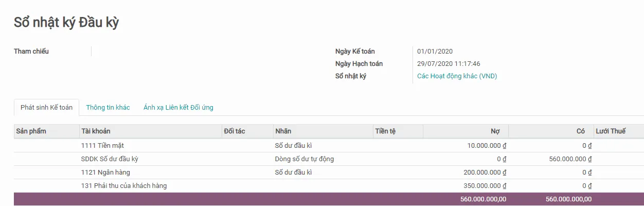Click the 01/01/2020 accounting date value
Viewport: 644px width, 206px height.
coord(435,51)
